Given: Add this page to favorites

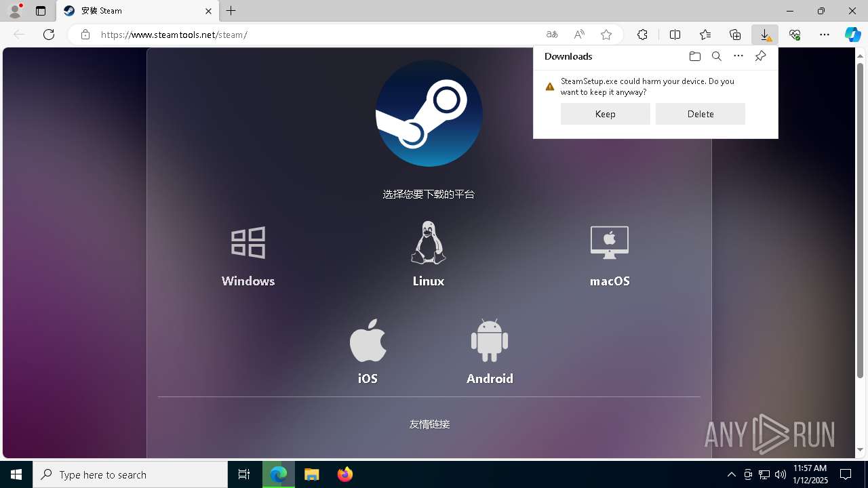Looking at the screenshot, I should (x=606, y=35).
